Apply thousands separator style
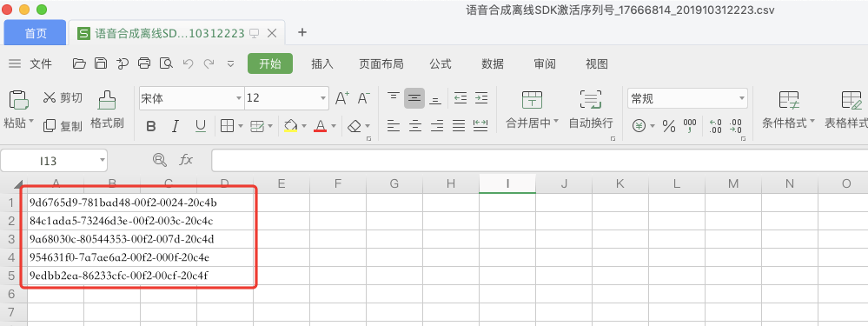This screenshot has height=326, width=868. tap(690, 127)
